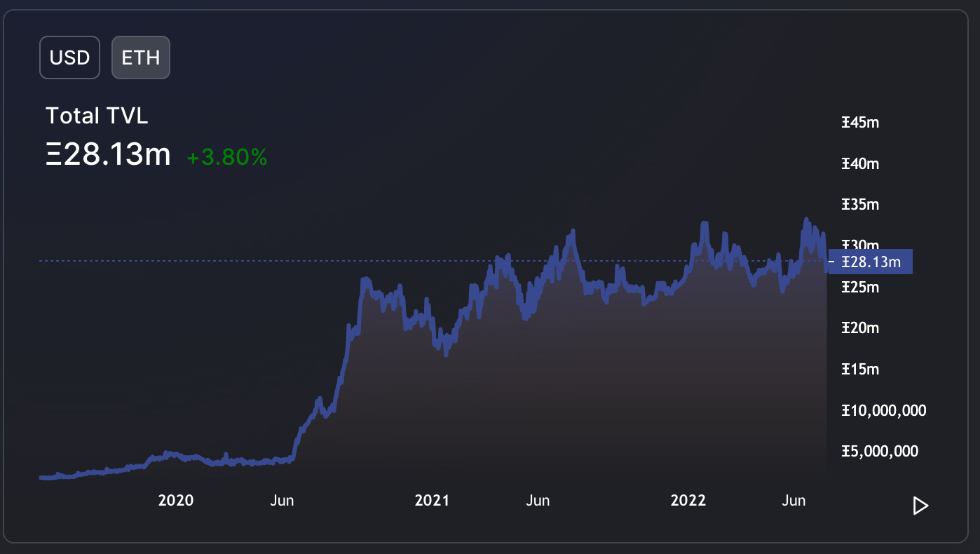This screenshot has height=554, width=980.
Task: Click the Ξ25m y-axis label
Action: pos(860,287)
